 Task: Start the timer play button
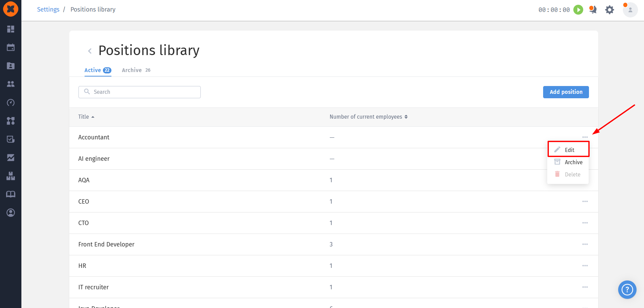click(578, 10)
